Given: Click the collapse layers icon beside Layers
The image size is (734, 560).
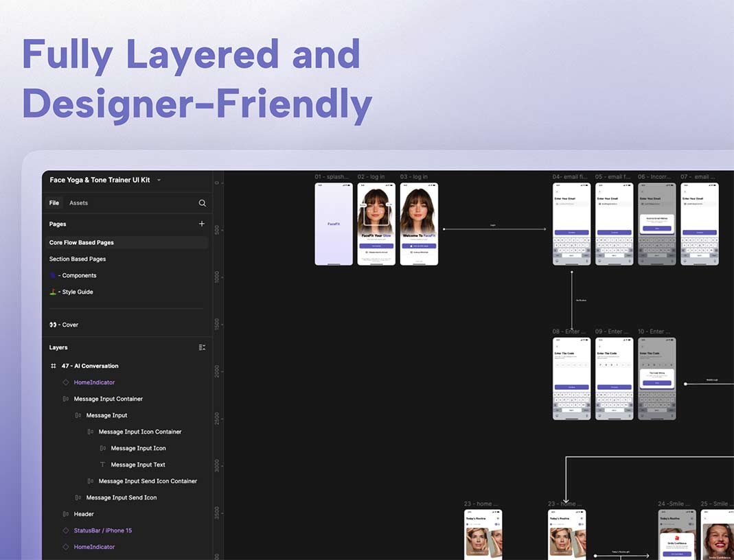Looking at the screenshot, I should [202, 348].
